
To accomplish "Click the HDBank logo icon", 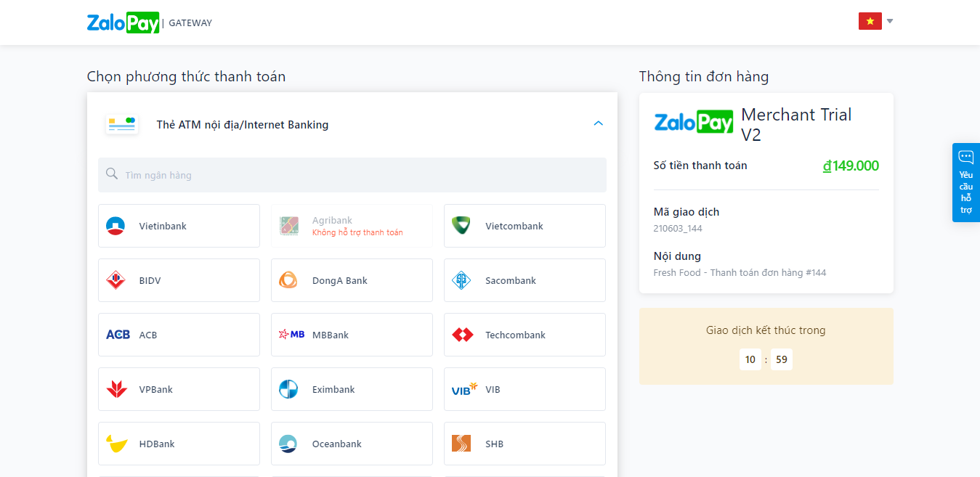I will (x=116, y=444).
